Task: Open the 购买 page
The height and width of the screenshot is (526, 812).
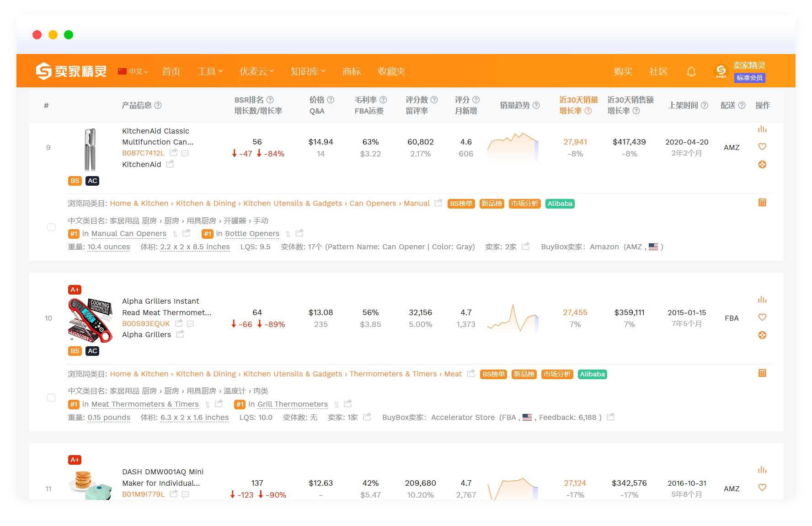Action: (x=623, y=71)
